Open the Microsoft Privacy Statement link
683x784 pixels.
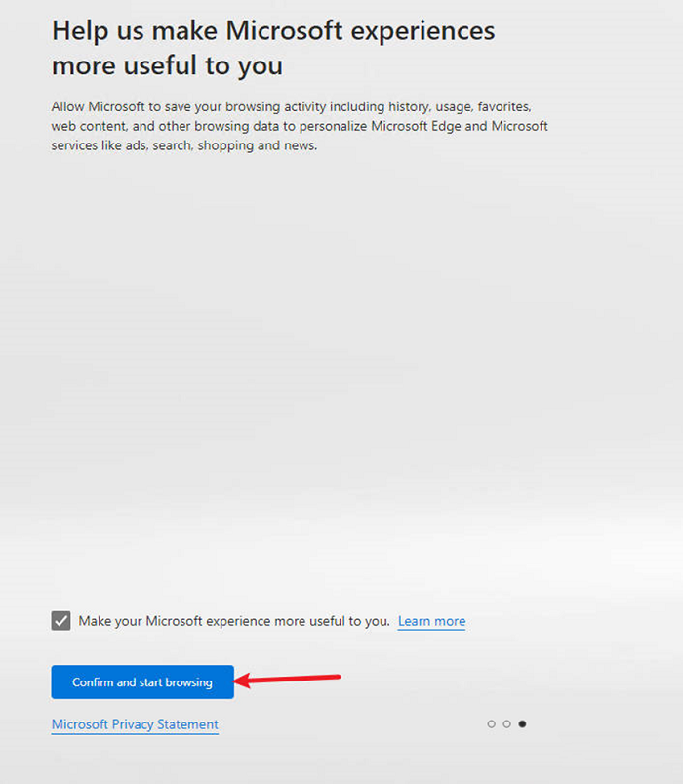135,724
